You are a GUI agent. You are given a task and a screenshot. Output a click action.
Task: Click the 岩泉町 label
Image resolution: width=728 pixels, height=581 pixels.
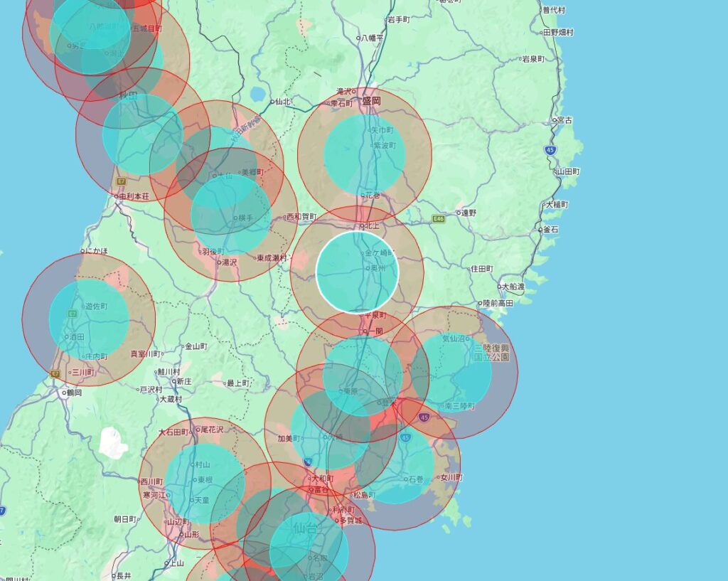[532, 59]
